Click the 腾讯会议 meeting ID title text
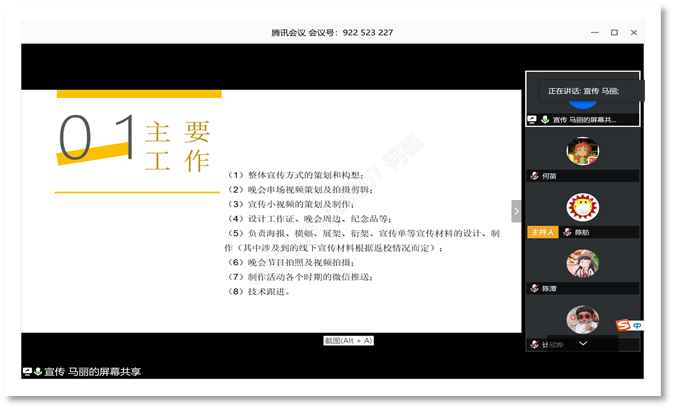Viewport: 674px width, 409px height. [x=332, y=32]
